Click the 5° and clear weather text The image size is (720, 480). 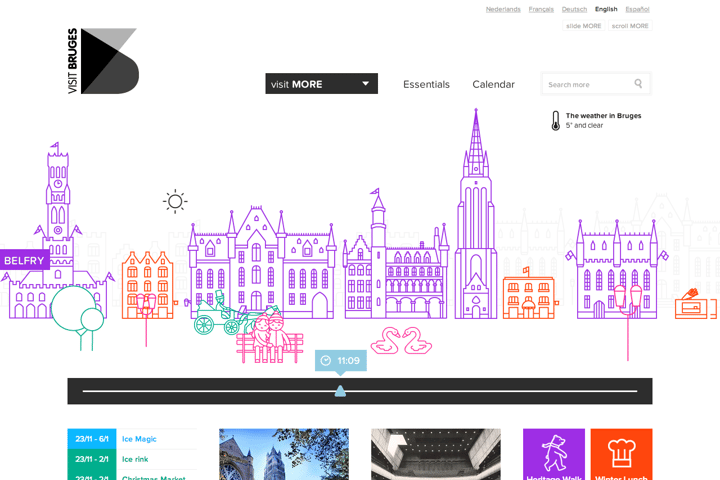(x=584, y=125)
